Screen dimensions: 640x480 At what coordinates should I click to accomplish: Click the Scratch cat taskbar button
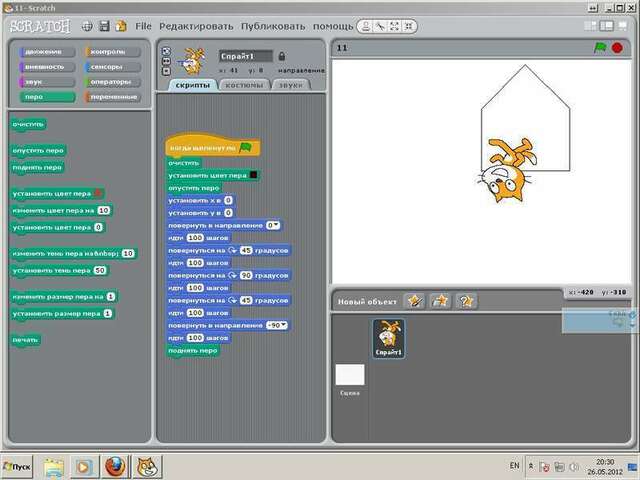(x=147, y=467)
